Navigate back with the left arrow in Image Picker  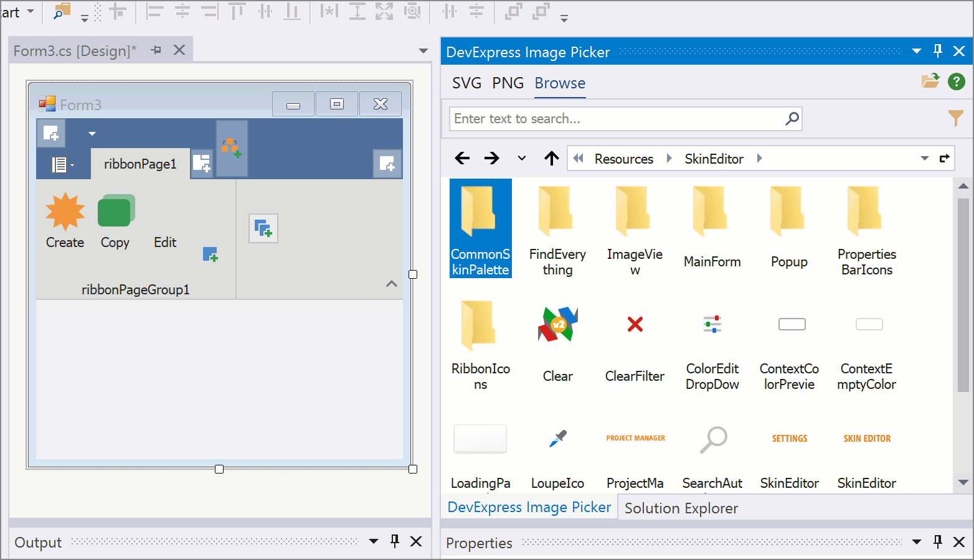pos(462,158)
